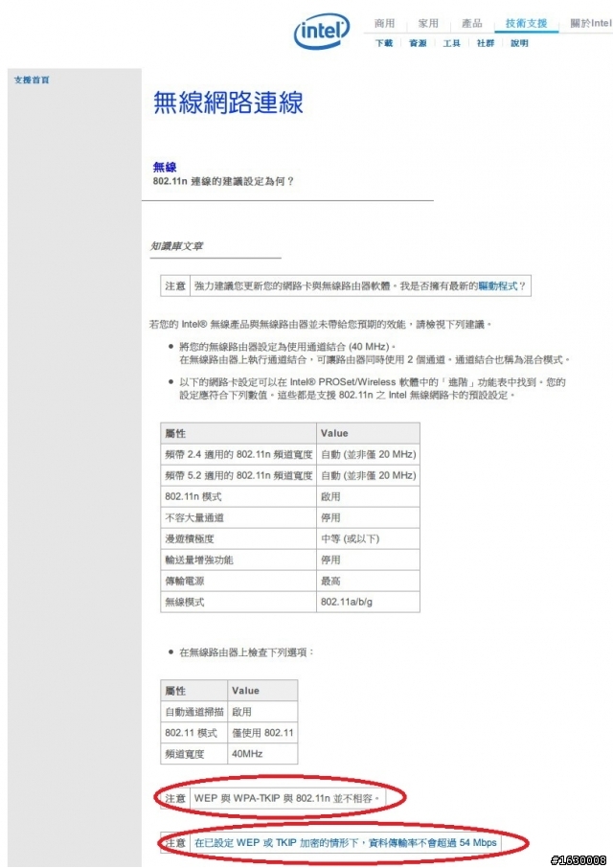The height and width of the screenshot is (868, 613).
Task: Click the 頻帶 2.4 適用的 802.11n 頻道寬度 cell
Action: [238, 454]
